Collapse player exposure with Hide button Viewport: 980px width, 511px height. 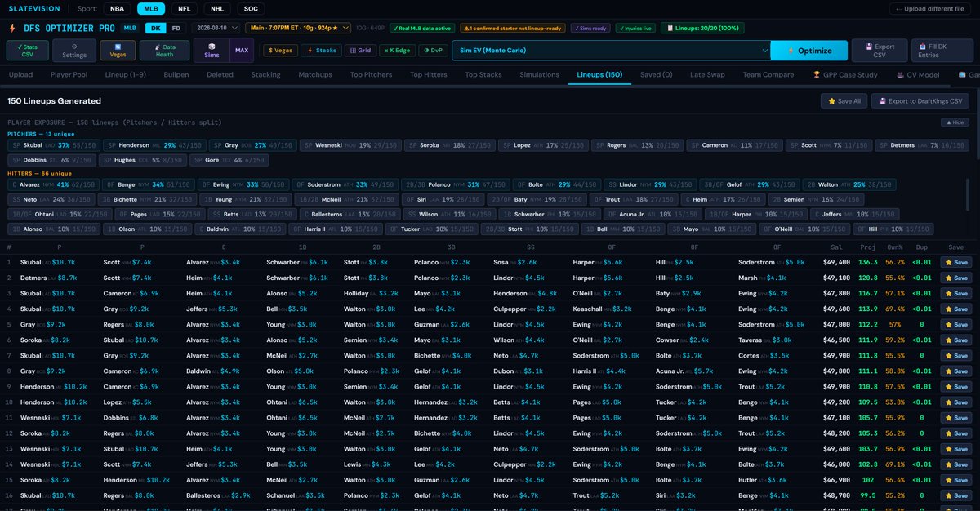955,122
